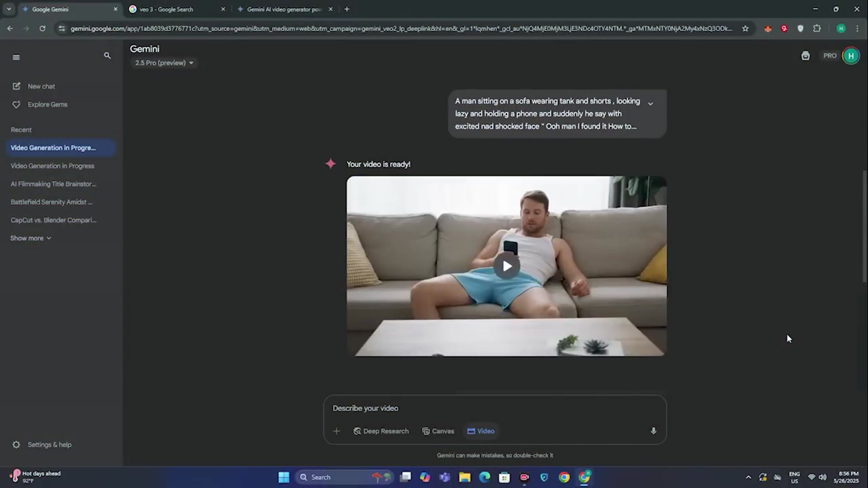Open the weather widget Hot days ahead

[x=35, y=477]
